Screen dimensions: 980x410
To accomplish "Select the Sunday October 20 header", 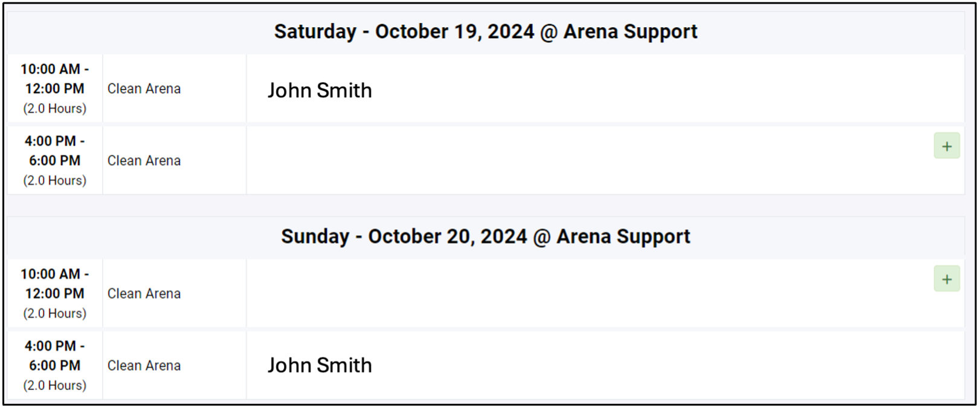I will coord(485,236).
